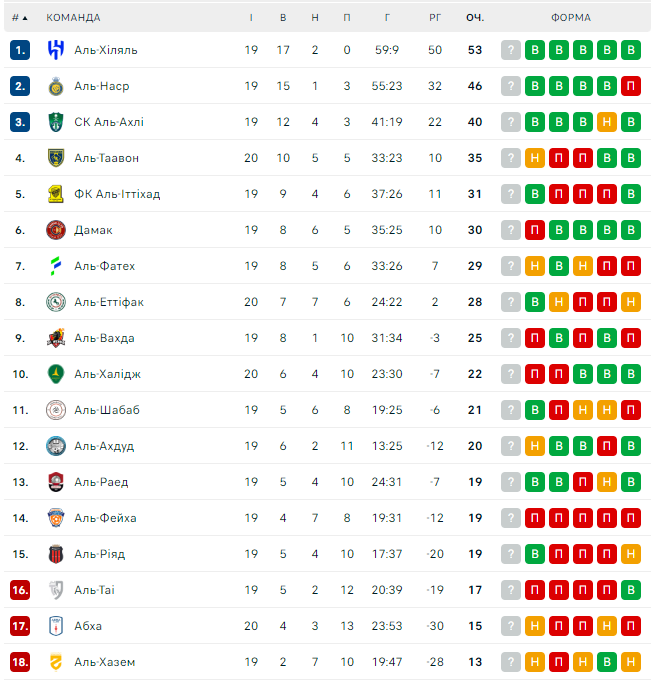Click the FK Al-Ittihad club badge
This screenshot has height=680, width=651.
pyautogui.click(x=55, y=194)
